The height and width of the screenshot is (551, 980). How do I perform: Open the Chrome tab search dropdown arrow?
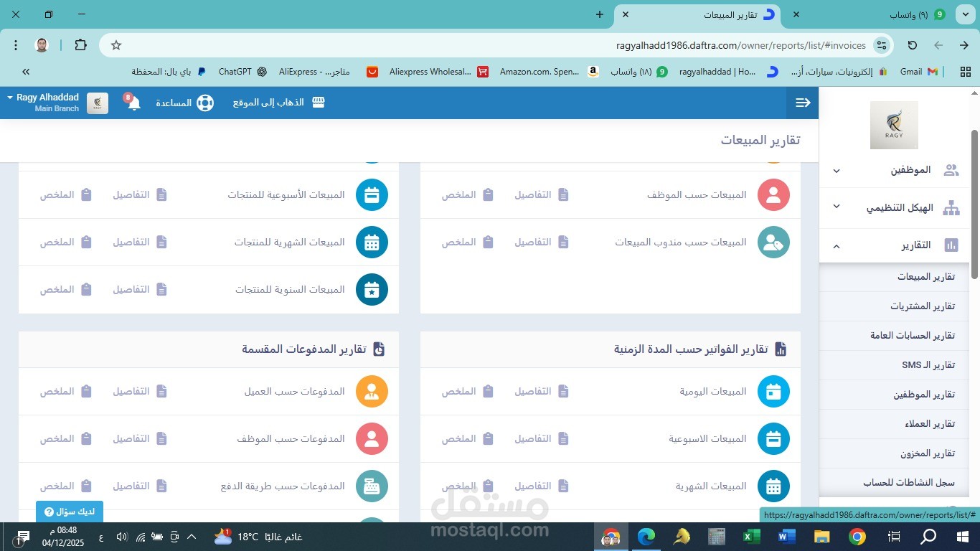pyautogui.click(x=965, y=14)
